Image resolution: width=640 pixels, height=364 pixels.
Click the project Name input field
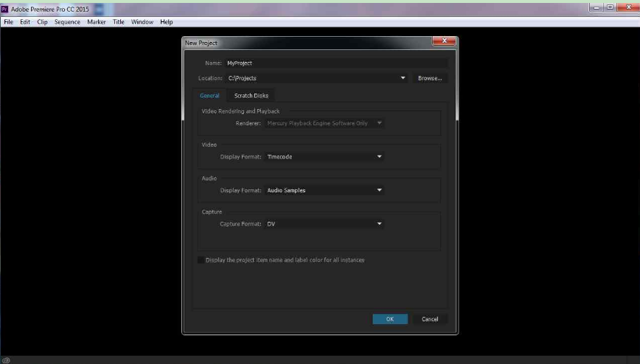tap(336, 63)
